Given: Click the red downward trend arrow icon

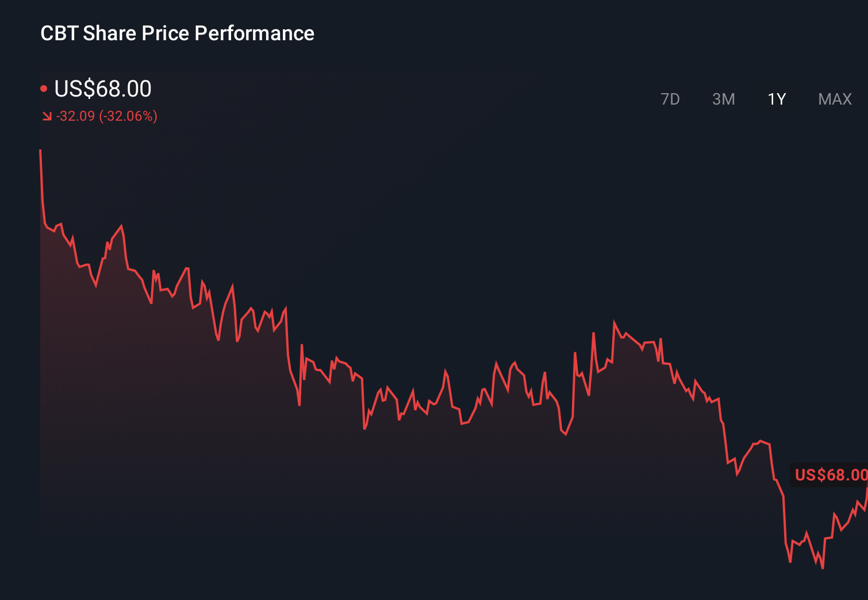Looking at the screenshot, I should 46,116.
